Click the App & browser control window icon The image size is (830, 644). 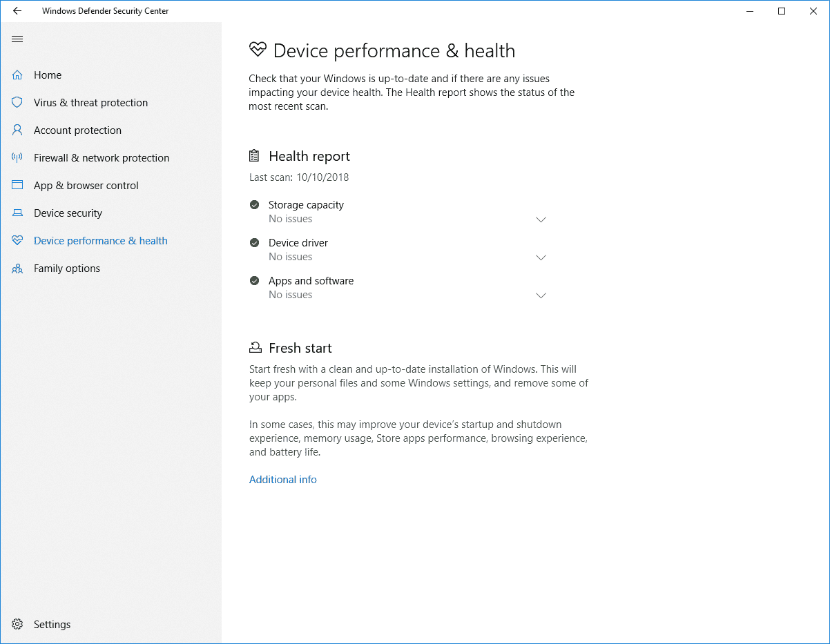17,186
